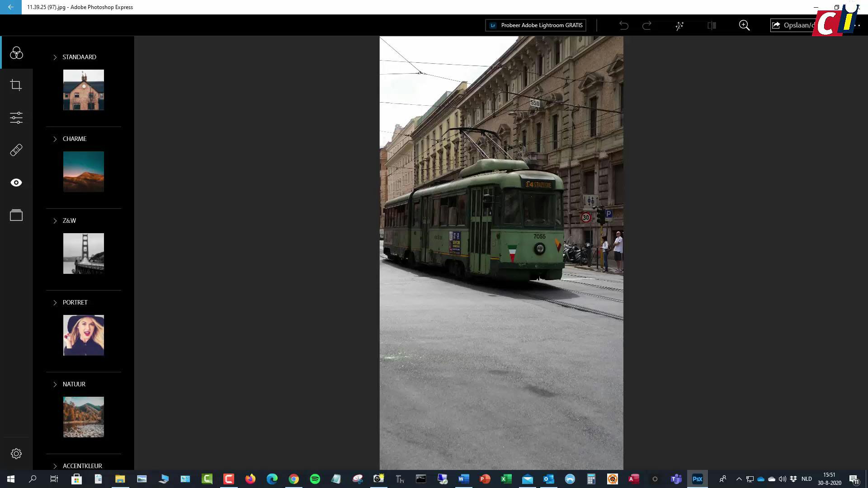
Task: Go back with the arrow button
Action: pyautogui.click(x=11, y=7)
